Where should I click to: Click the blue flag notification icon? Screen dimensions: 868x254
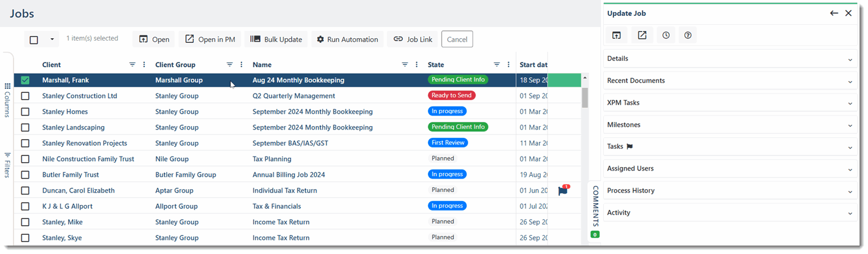coord(563,190)
